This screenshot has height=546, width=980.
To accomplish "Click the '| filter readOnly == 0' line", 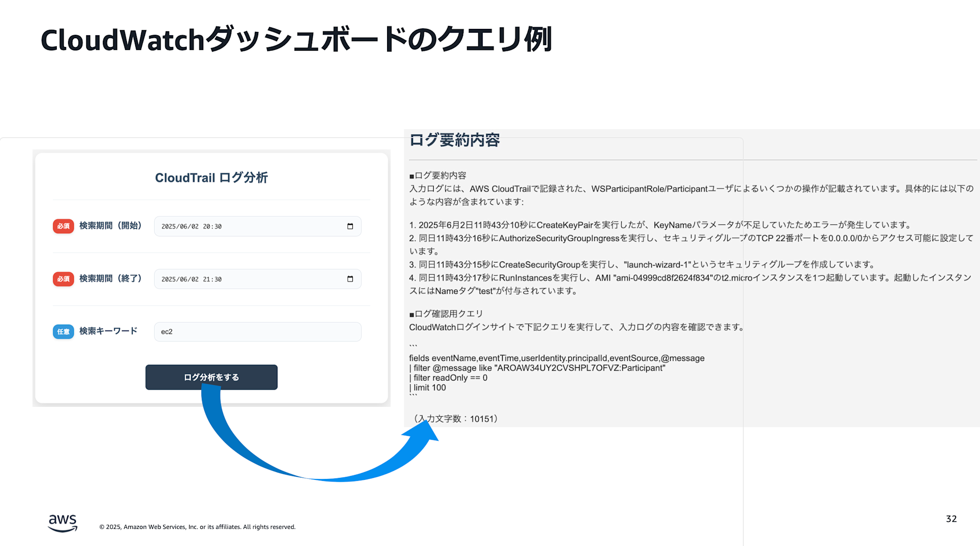I will [448, 378].
